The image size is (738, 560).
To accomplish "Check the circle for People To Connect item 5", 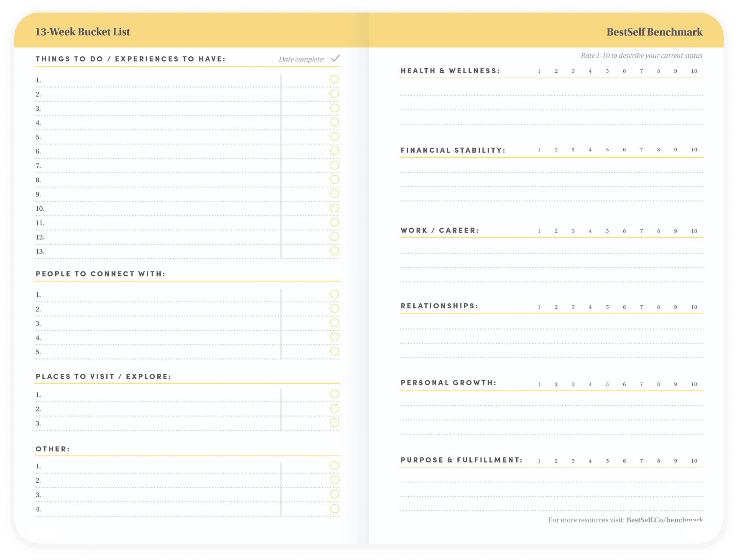I will click(x=335, y=351).
